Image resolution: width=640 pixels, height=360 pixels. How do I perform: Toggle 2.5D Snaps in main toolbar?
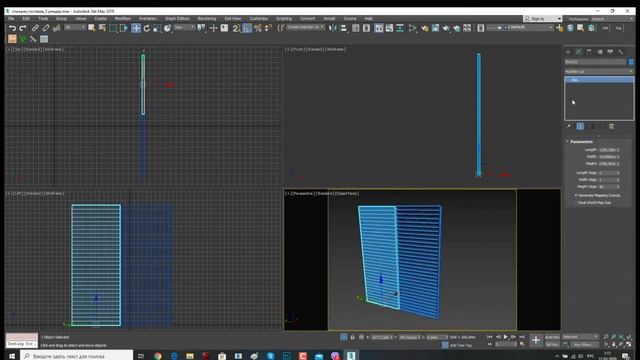coord(236,28)
